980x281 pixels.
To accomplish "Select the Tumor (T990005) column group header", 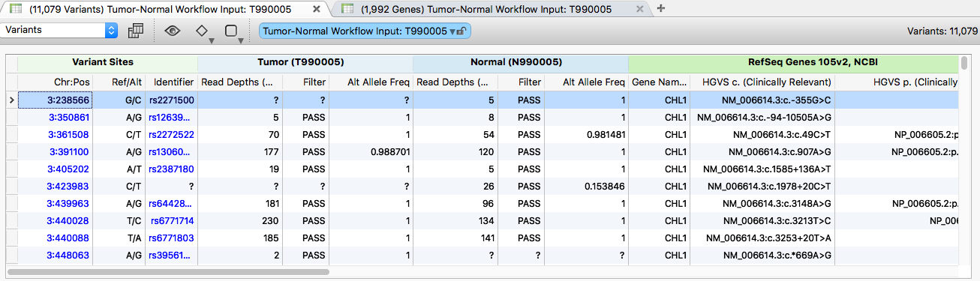I will pos(305,62).
